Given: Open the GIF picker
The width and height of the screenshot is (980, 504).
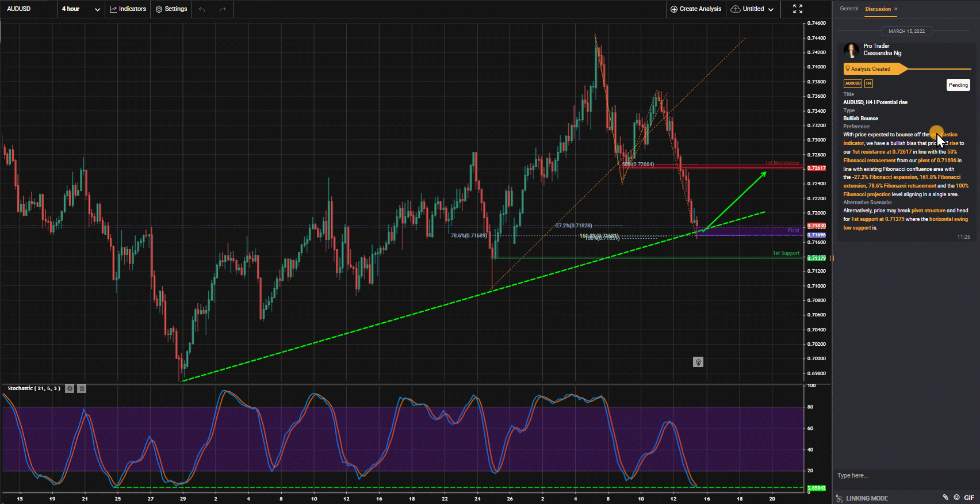Looking at the screenshot, I should [x=969, y=498].
